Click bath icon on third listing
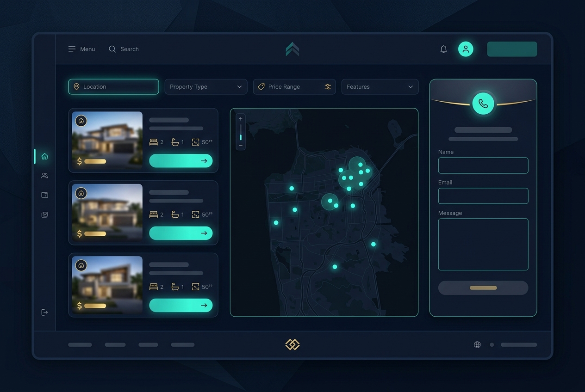Screen dimensions: 585x392 click(x=175, y=287)
